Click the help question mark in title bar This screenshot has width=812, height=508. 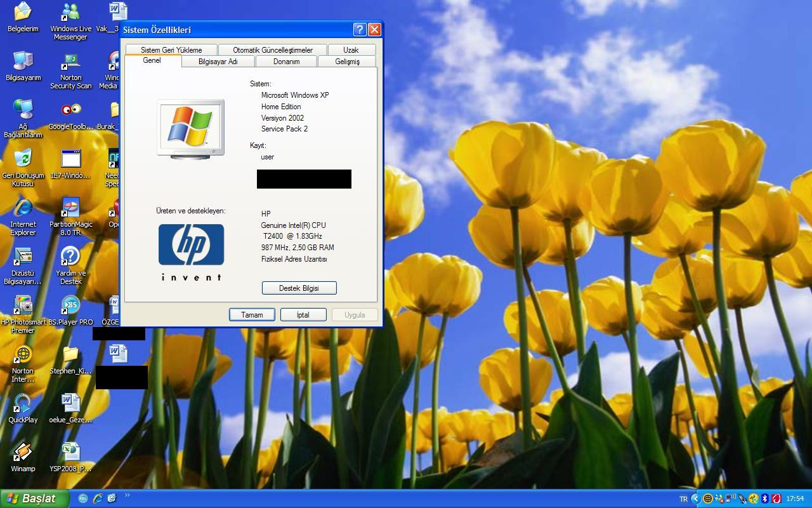pos(359,29)
